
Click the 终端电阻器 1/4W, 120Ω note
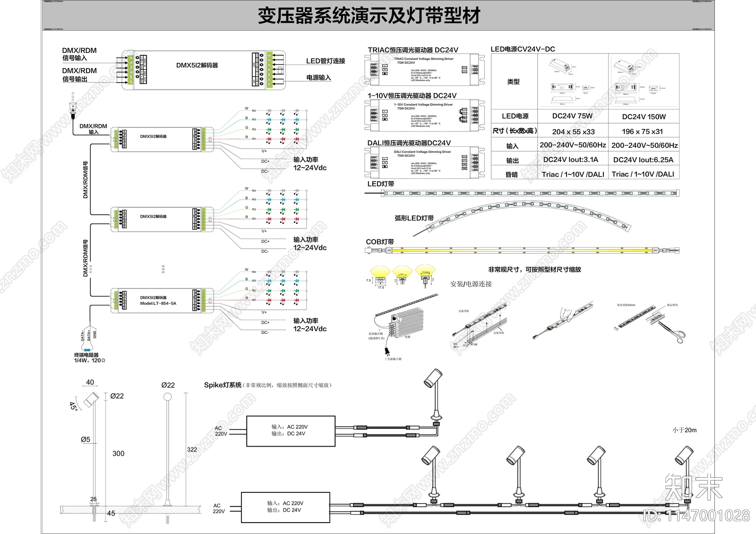click(89, 357)
